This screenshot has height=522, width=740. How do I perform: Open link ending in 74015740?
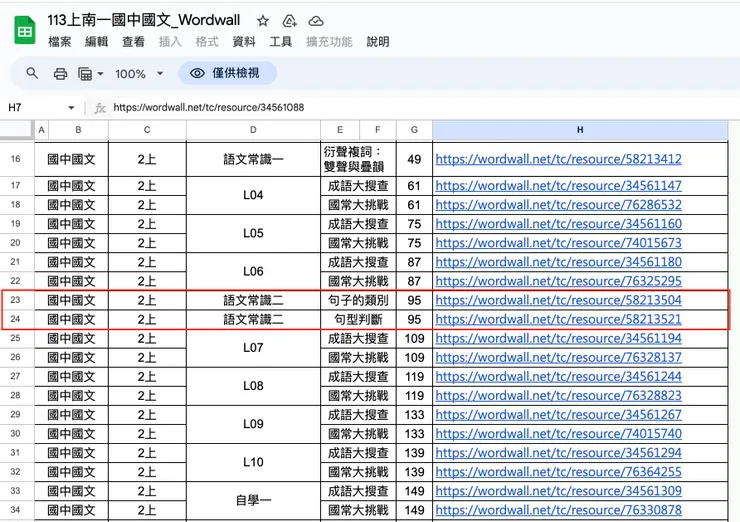558,434
